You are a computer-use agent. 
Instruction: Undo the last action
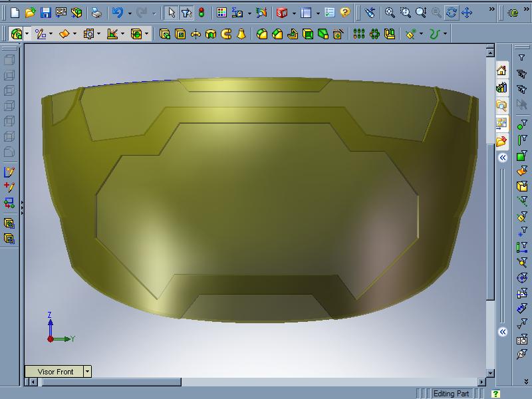(118, 13)
